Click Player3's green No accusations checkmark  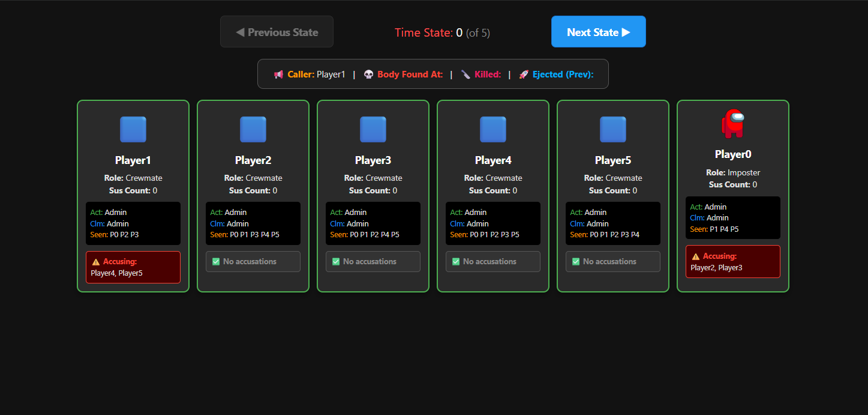pos(336,262)
